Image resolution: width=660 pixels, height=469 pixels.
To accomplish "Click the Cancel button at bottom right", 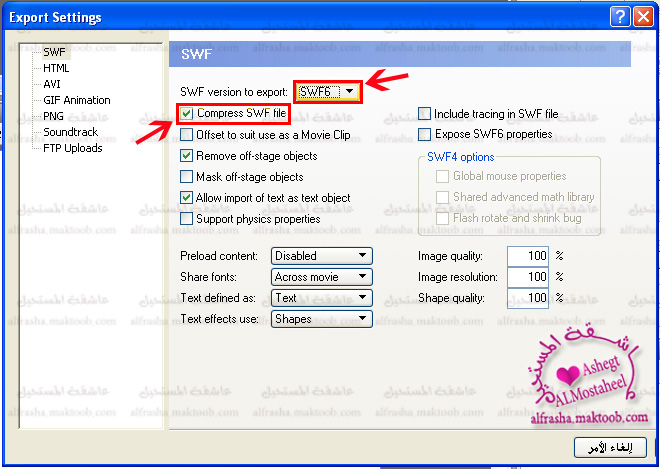I will 603,446.
